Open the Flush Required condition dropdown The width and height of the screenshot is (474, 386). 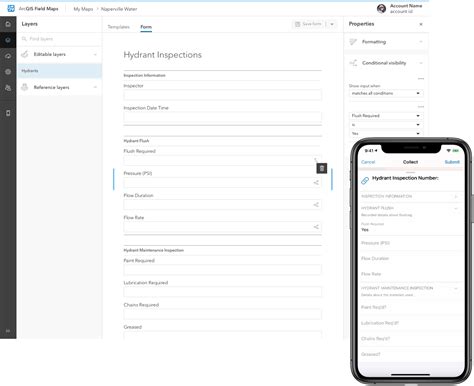tap(386, 116)
